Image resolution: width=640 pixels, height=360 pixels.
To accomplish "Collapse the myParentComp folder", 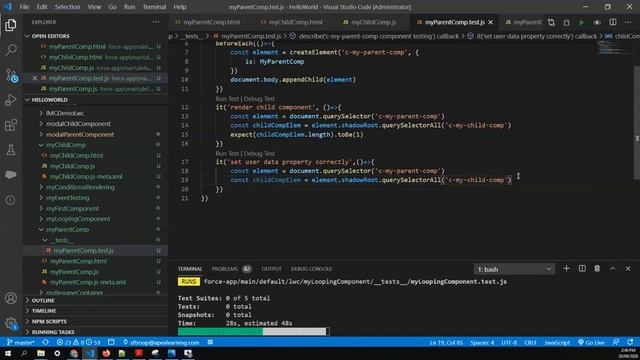I will pyautogui.click(x=67, y=229).
